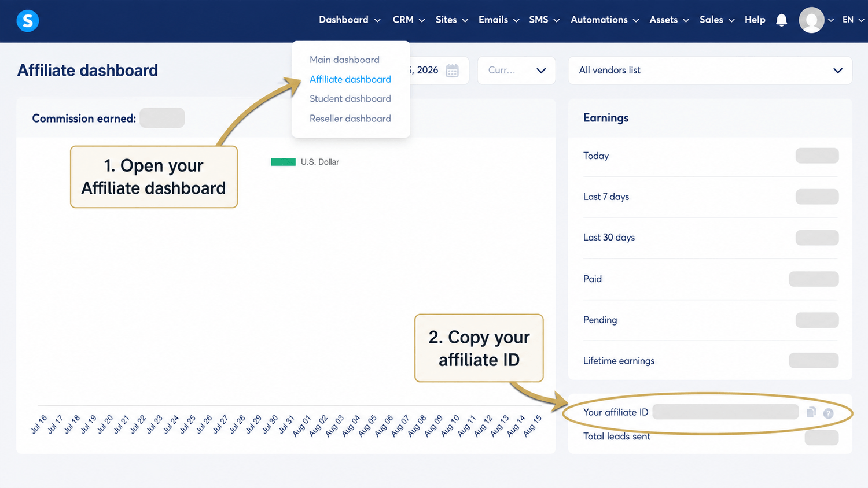
Task: Click the Last 7 days label
Action: click(x=606, y=197)
